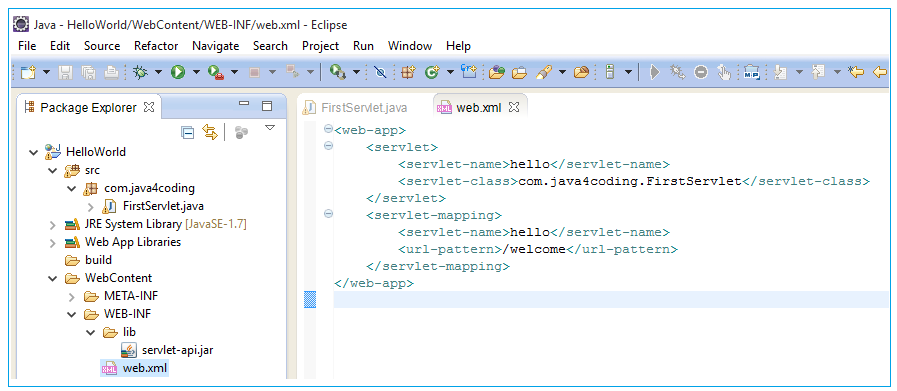Open the Source menu

(102, 46)
